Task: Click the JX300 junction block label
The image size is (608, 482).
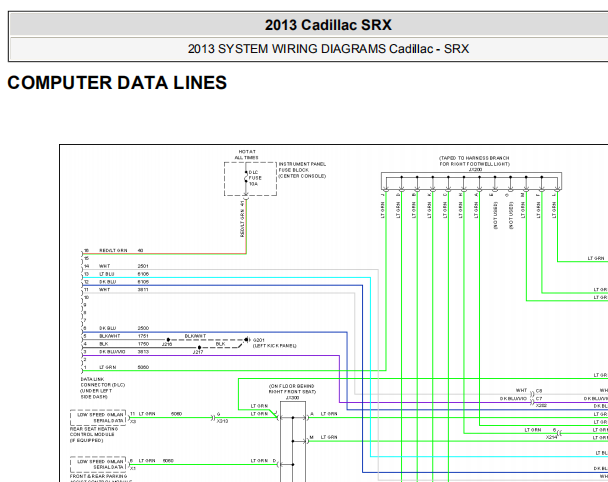Action: click(292, 398)
